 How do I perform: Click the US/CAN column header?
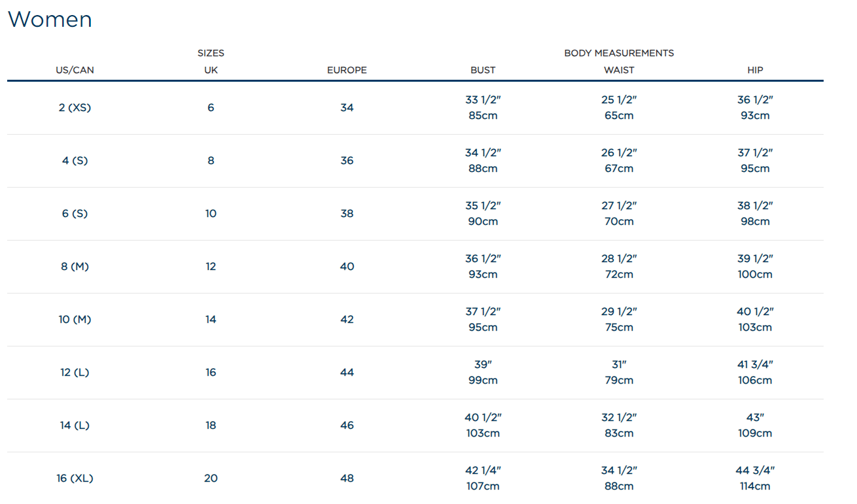pos(75,70)
